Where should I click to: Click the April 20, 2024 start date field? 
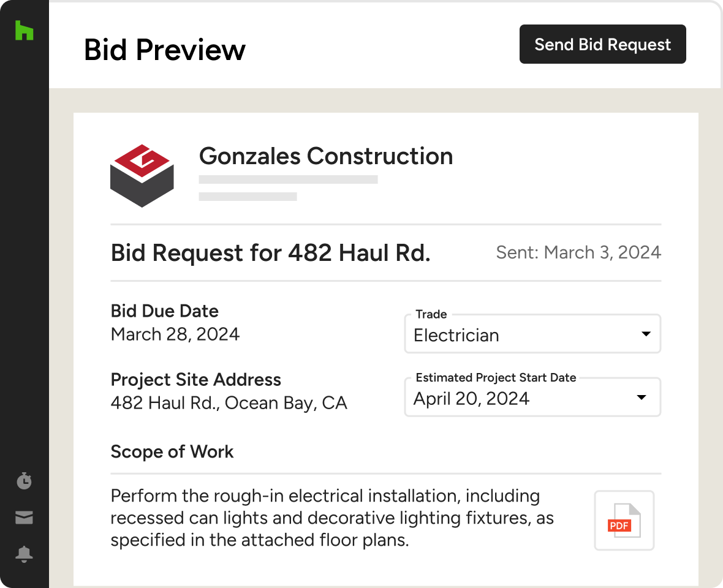[x=471, y=399]
